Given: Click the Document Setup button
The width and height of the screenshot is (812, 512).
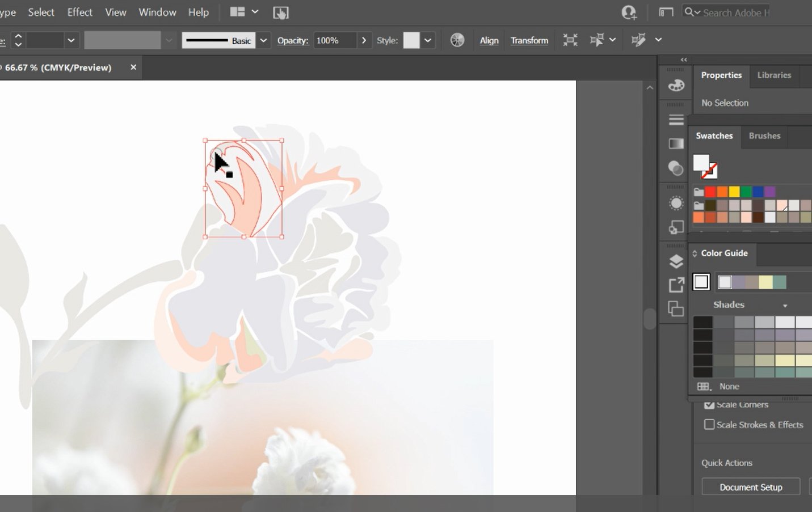Looking at the screenshot, I should (x=750, y=487).
